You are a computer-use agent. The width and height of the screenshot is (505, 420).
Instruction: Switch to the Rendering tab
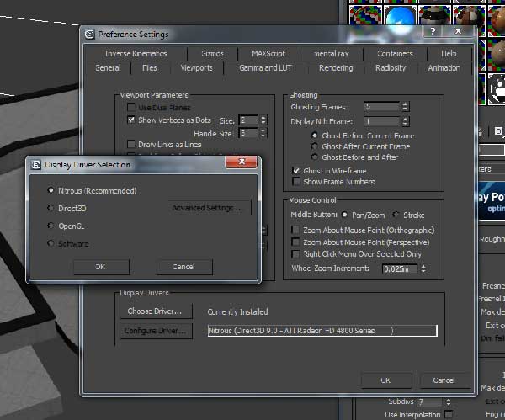click(x=336, y=68)
